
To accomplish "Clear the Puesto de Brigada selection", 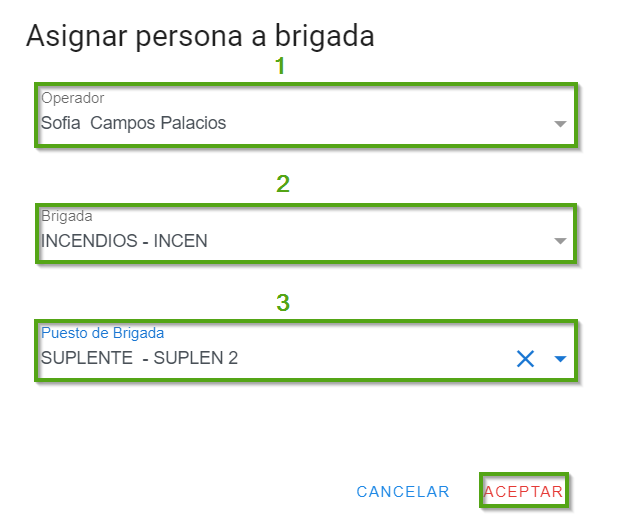I will 525,359.
